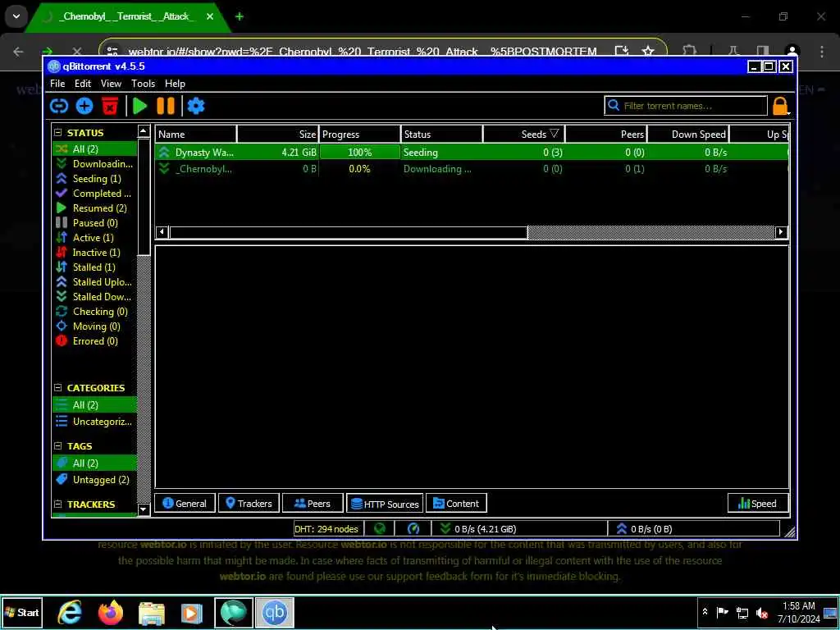Screen dimensions: 840x630
Task: Select the Dynasty Wa... torrent row
Action: (472, 153)
